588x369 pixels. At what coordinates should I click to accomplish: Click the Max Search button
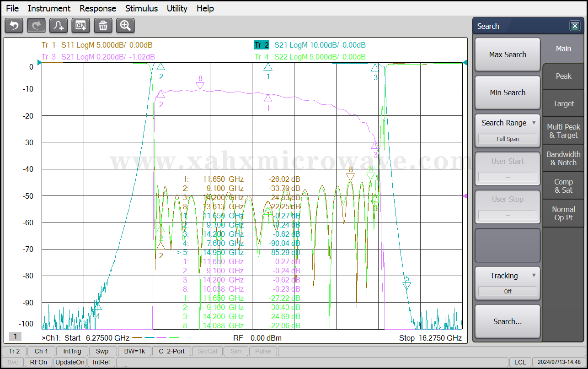508,54
